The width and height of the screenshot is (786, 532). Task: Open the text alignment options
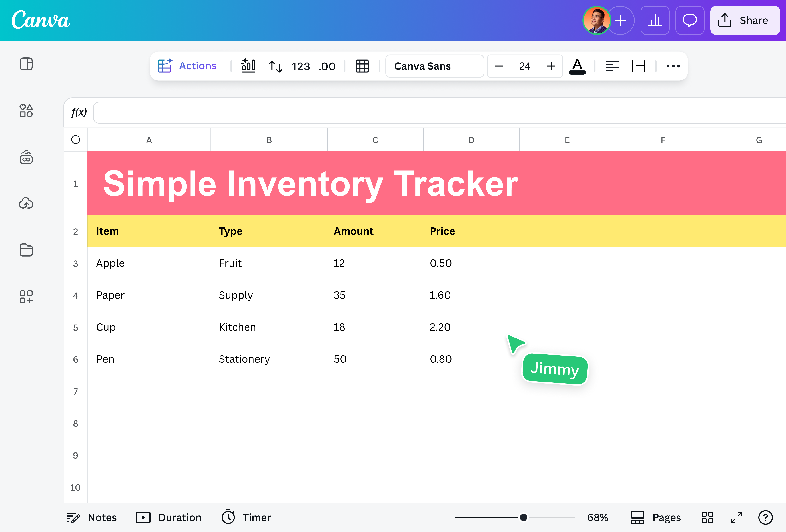[x=612, y=66]
